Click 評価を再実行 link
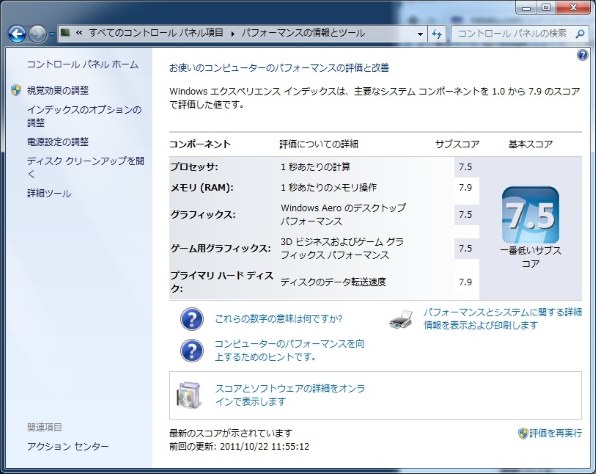 [x=556, y=433]
